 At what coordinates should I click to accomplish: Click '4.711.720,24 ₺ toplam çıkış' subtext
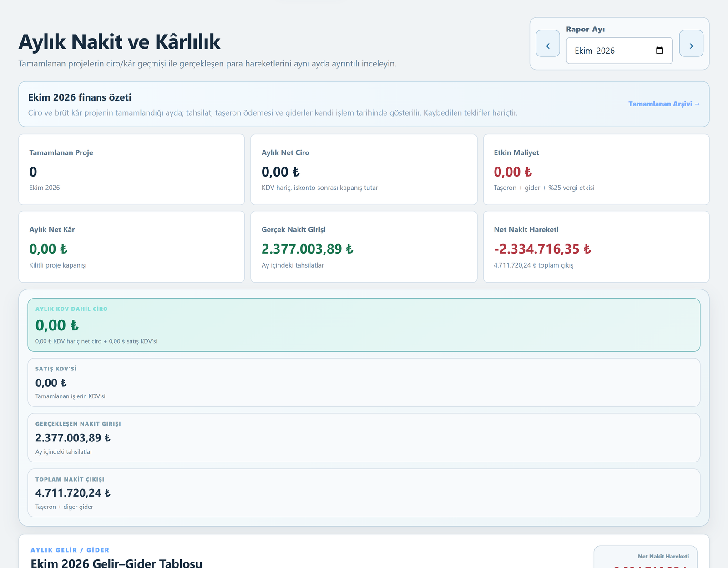point(534,265)
